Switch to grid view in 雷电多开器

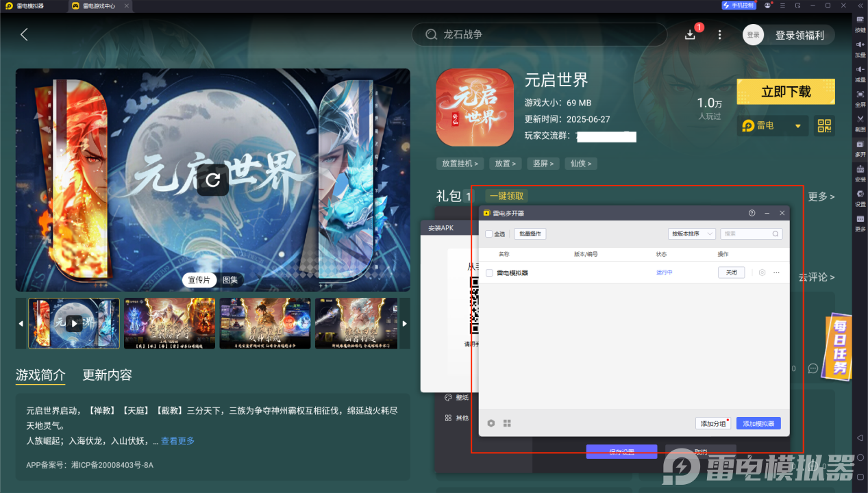pos(507,423)
